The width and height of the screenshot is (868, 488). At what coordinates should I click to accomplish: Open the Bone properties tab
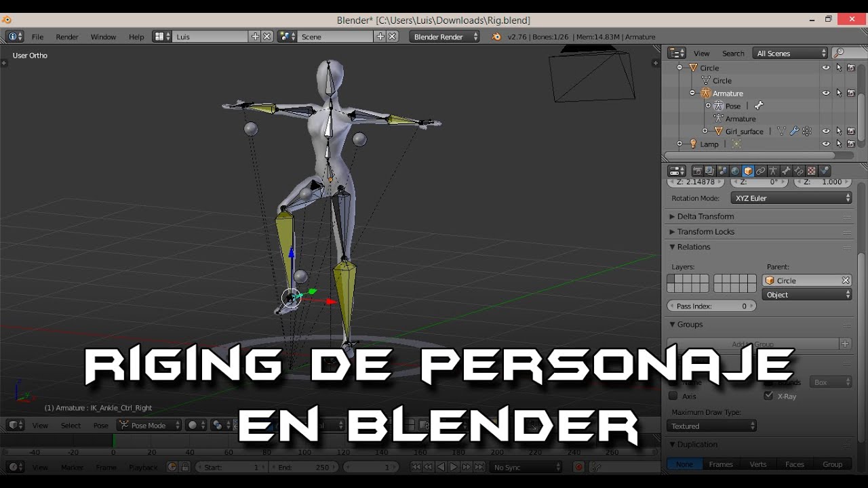[x=786, y=171]
